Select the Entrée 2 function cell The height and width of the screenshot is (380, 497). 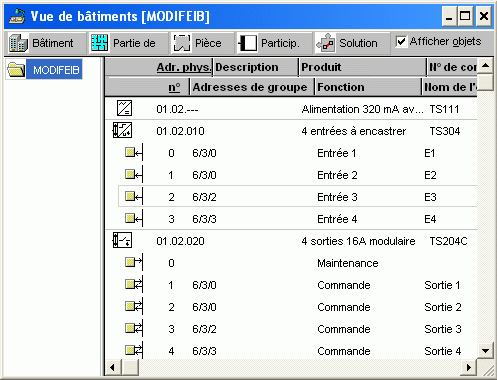[337, 175]
